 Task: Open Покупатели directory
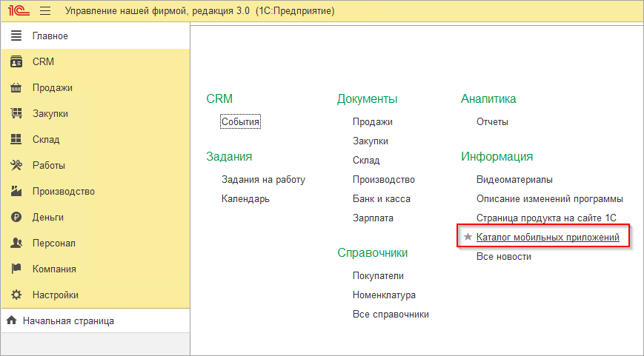(x=378, y=276)
